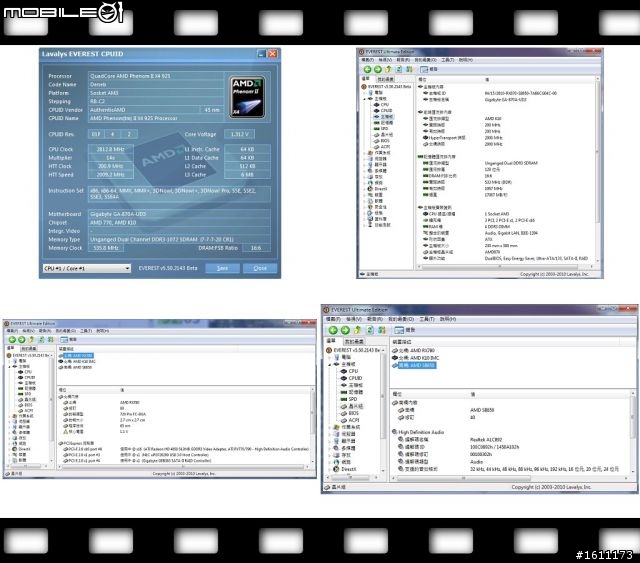Click Save in the EVEREST CPUID dialog
The image size is (640, 563).
coord(222,268)
